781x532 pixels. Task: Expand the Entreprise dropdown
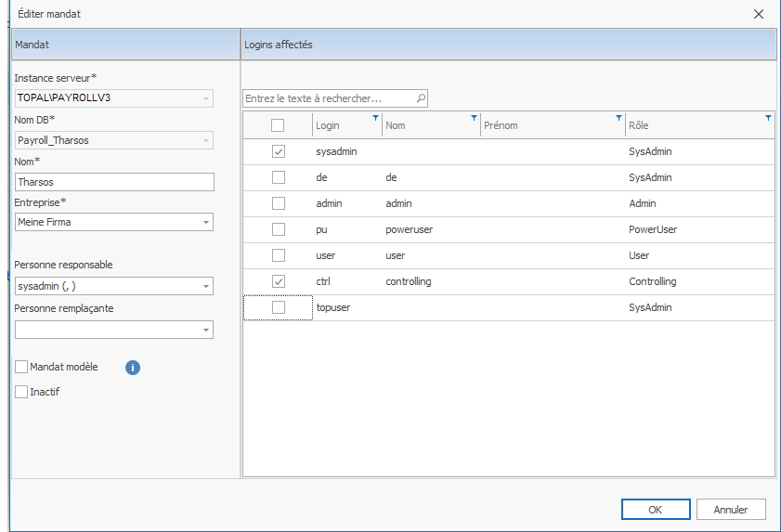[x=205, y=222]
